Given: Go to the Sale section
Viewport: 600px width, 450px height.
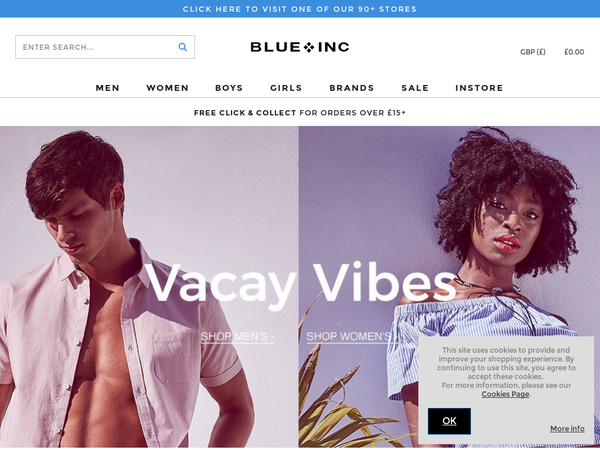Looking at the screenshot, I should (415, 88).
